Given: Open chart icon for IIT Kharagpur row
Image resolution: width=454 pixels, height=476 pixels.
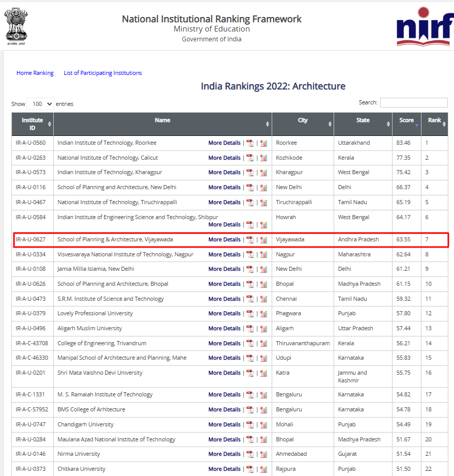Looking at the screenshot, I should (x=264, y=173).
